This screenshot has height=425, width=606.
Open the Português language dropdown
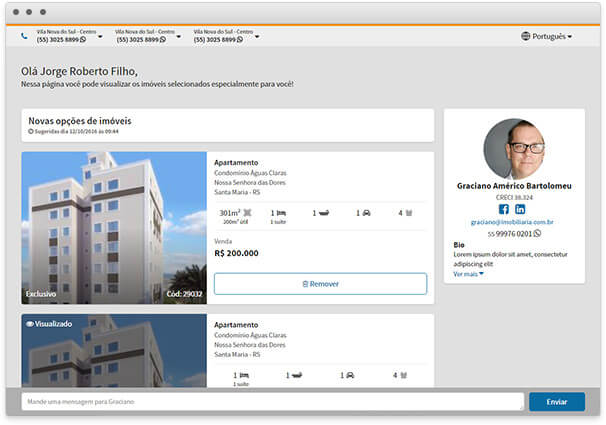point(546,36)
